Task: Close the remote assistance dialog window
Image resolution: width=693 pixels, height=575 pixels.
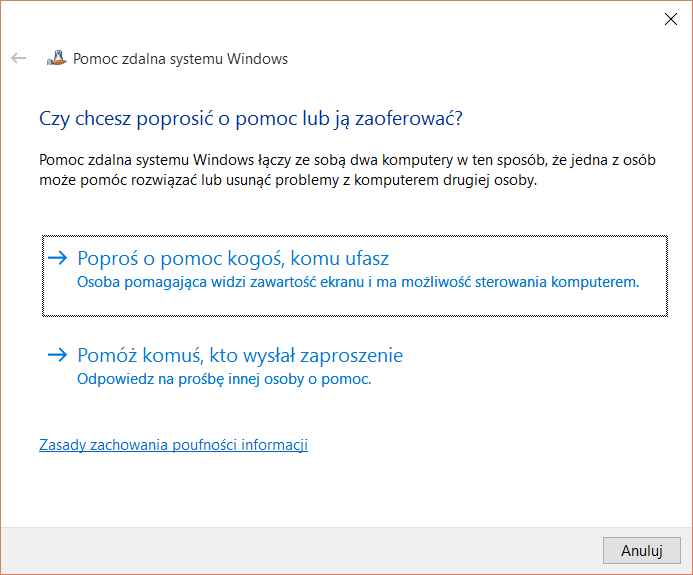Action: pyautogui.click(x=668, y=18)
